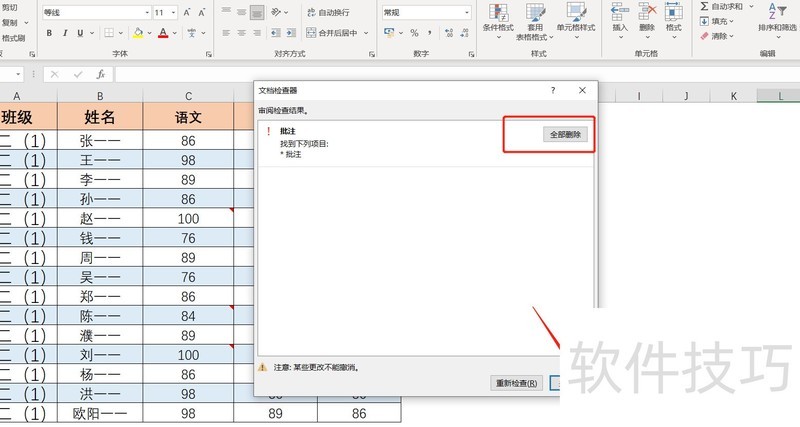Image resolution: width=800 pixels, height=427 pixels.
Task: Open the font size dropdown
Action: coord(173,12)
